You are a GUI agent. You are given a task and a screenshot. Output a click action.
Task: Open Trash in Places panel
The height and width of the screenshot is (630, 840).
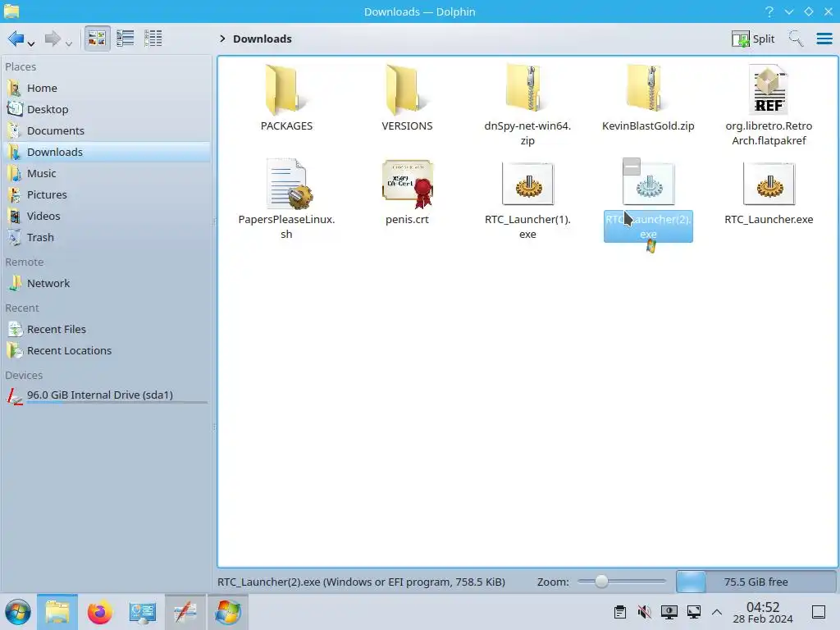107,237
